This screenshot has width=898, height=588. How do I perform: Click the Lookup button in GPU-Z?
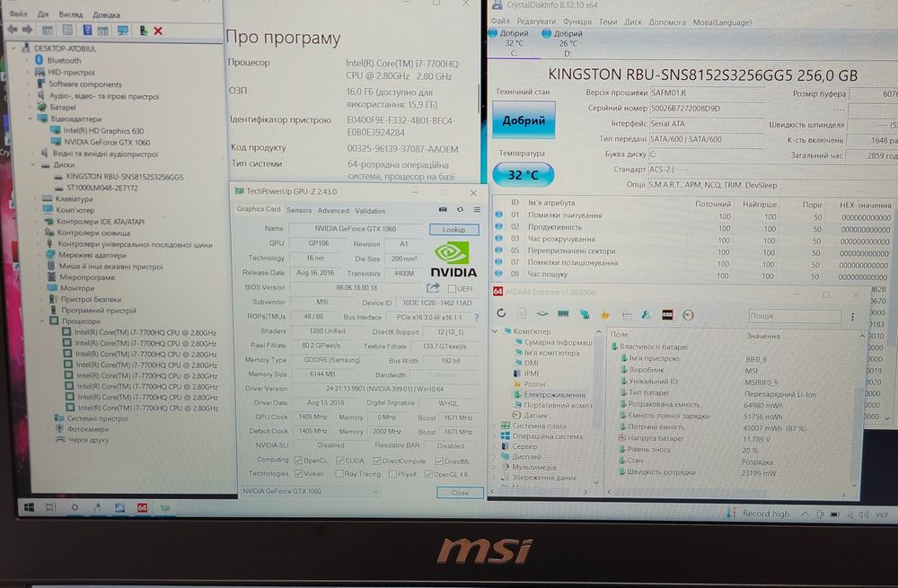coord(453,230)
